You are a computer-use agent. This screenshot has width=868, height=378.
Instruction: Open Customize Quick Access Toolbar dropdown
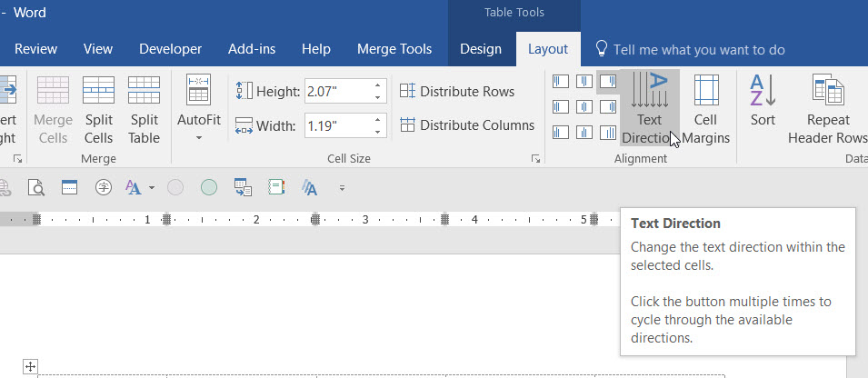click(x=343, y=188)
